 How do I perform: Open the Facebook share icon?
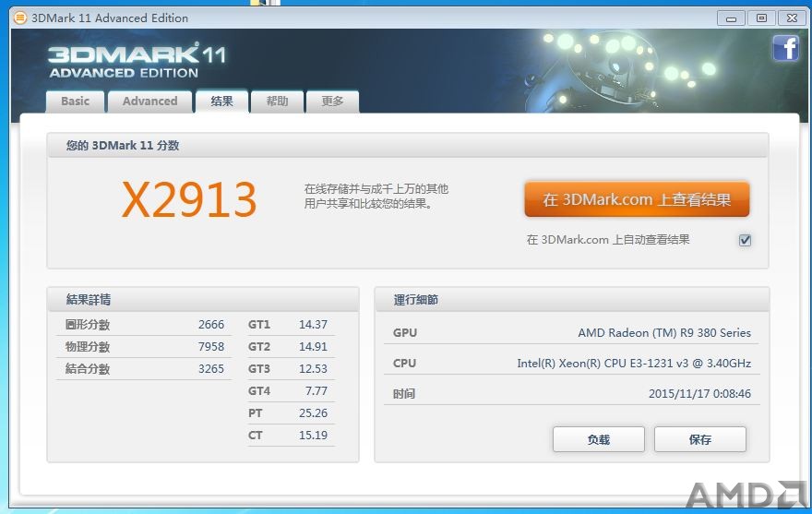785,48
